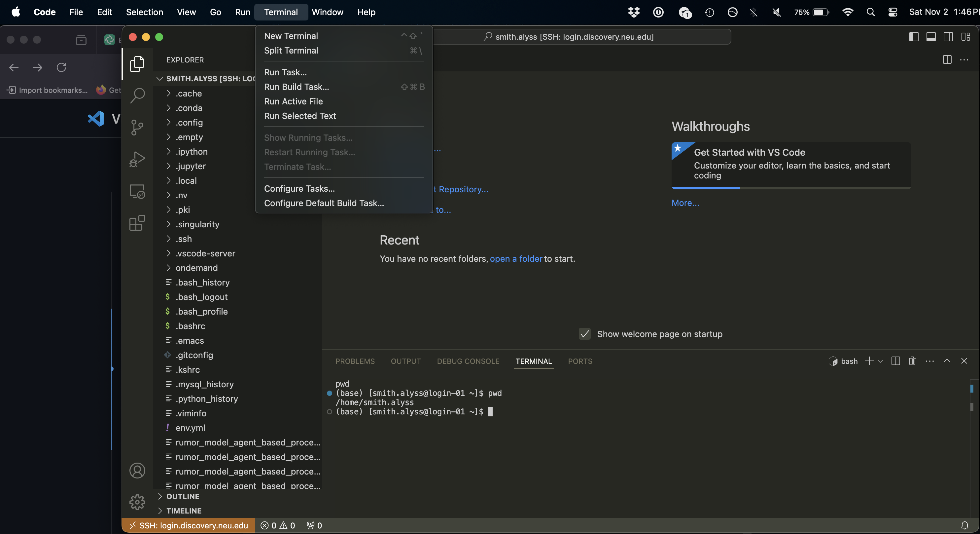Kill terminal with trash icon
This screenshot has width=980, height=534.
pyautogui.click(x=912, y=361)
